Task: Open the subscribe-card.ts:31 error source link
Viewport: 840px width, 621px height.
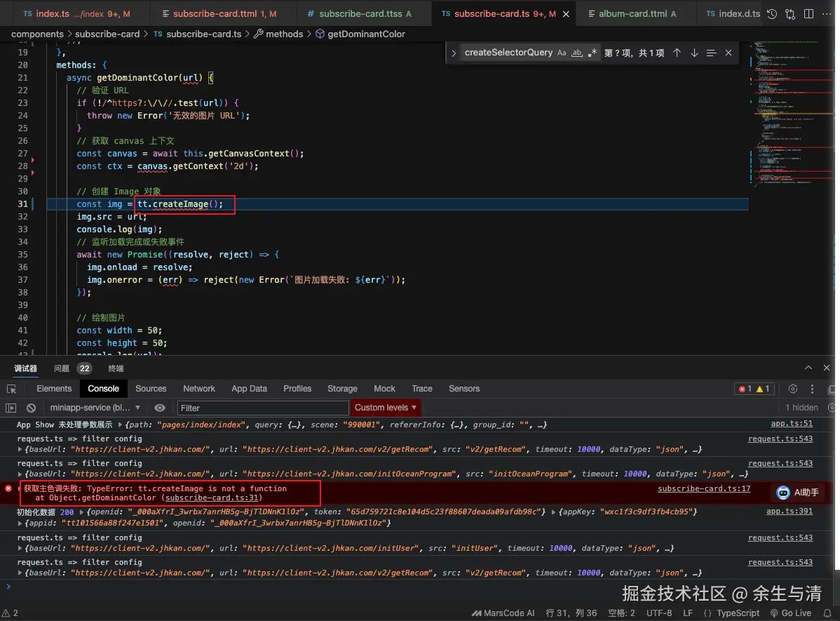Action: coord(212,498)
